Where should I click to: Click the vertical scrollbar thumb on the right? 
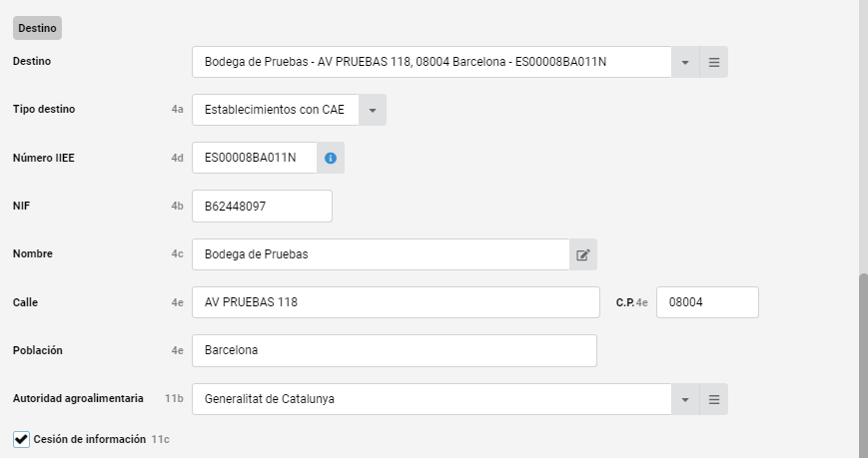863,365
